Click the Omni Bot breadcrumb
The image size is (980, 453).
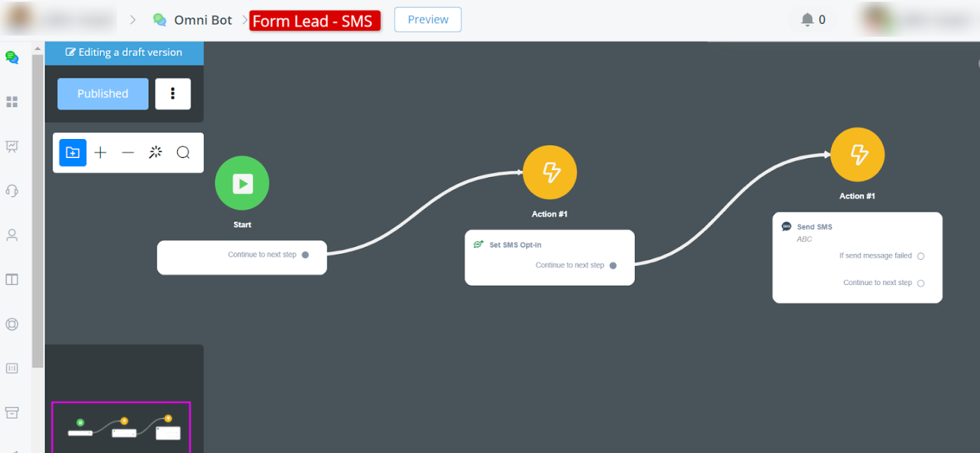pos(203,20)
